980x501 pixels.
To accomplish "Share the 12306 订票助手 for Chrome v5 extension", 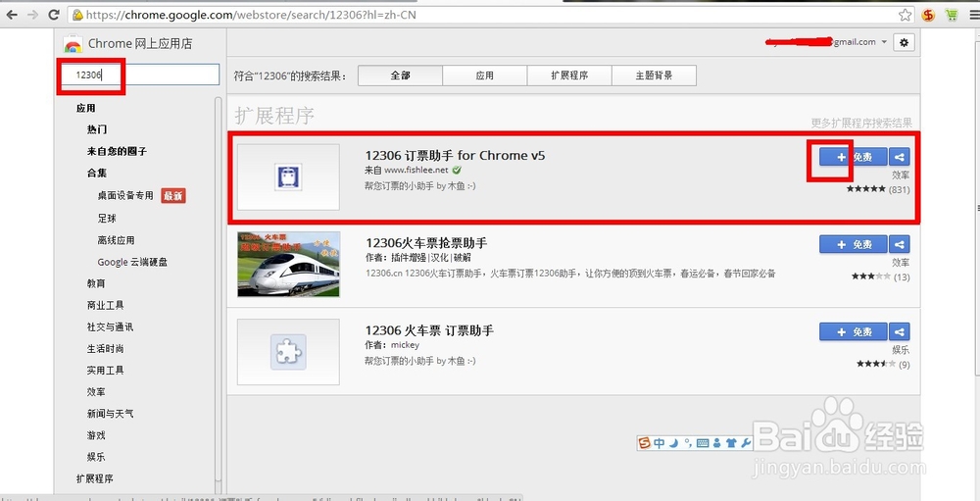I will coord(900,157).
